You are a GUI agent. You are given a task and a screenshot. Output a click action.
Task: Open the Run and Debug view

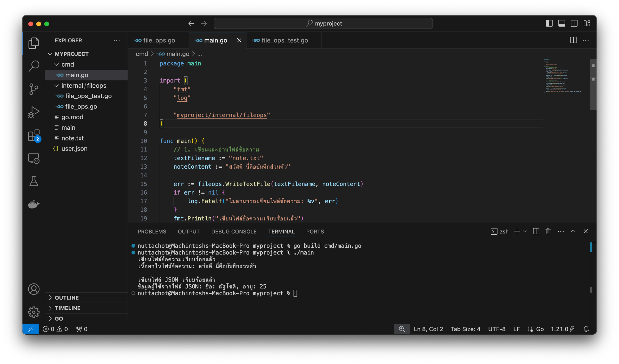pyautogui.click(x=34, y=111)
